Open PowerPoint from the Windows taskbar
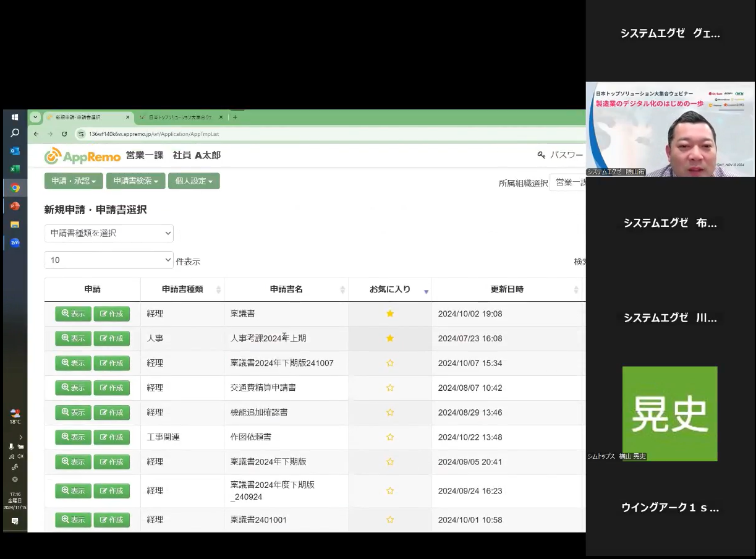This screenshot has height=559, width=756. click(15, 206)
